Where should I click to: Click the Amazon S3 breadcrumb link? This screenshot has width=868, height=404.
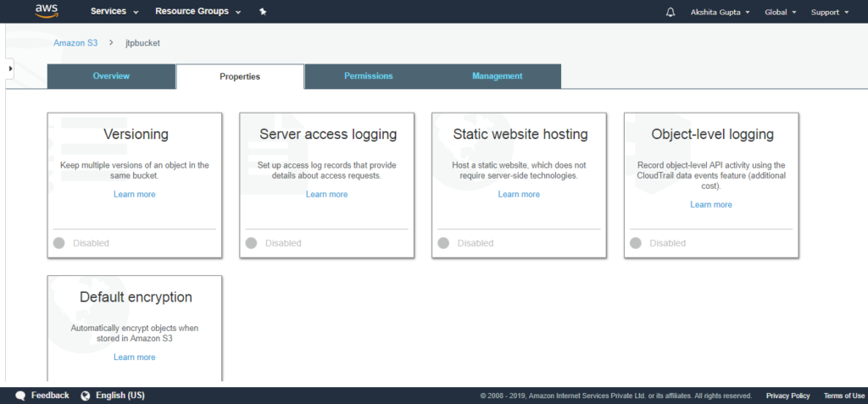75,42
